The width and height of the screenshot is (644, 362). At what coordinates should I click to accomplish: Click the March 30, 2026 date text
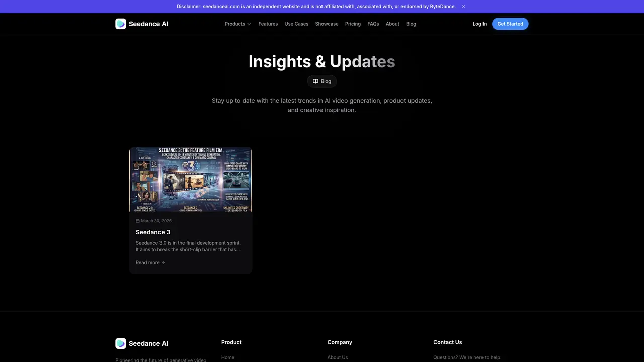[156, 221]
